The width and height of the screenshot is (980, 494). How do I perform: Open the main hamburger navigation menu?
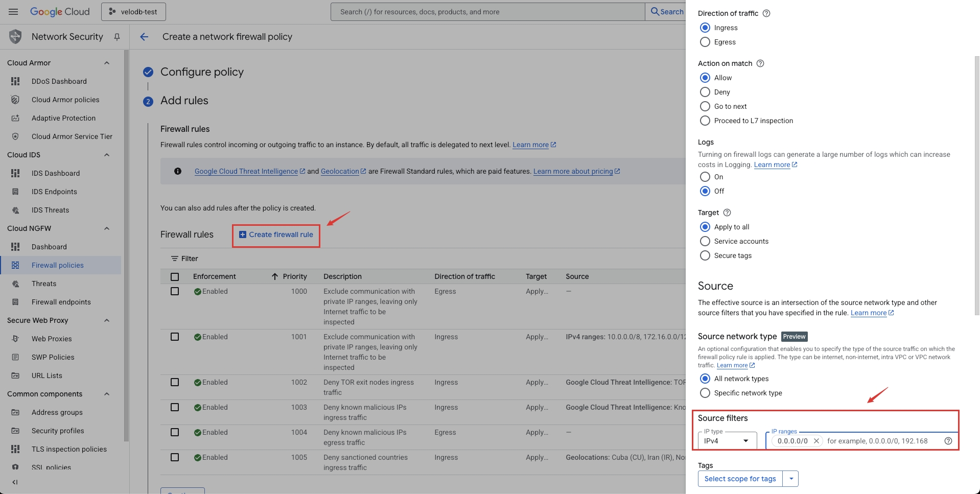point(13,12)
